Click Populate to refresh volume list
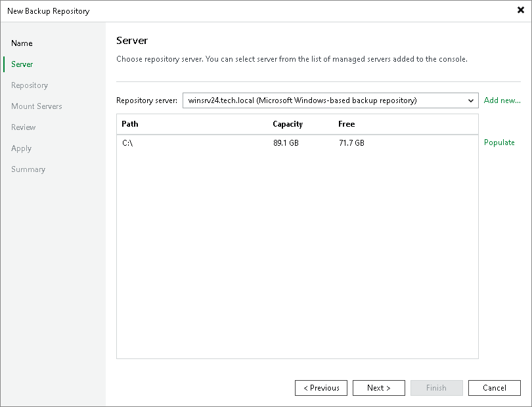This screenshot has height=407, width=532. click(499, 142)
